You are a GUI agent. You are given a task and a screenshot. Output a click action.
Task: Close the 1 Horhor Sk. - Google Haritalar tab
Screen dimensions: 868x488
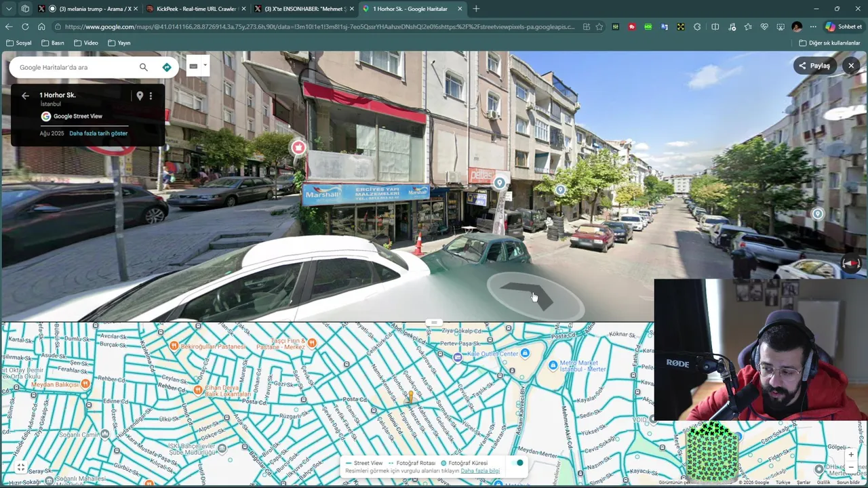click(460, 9)
